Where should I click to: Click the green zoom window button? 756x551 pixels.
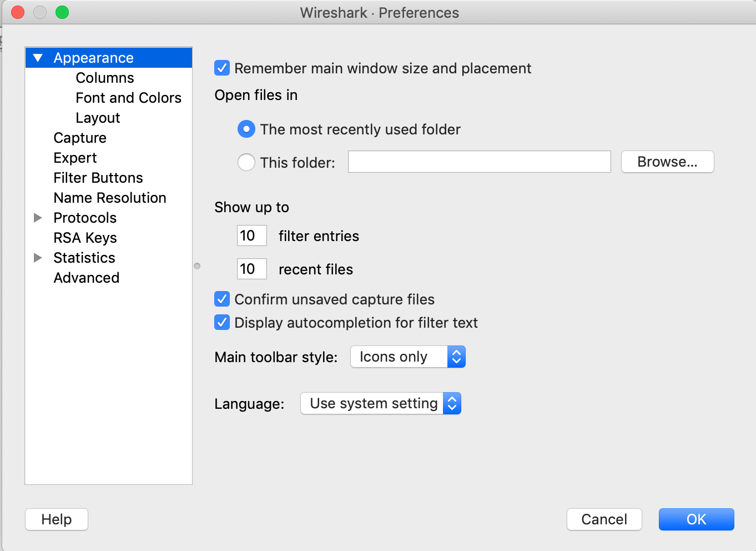coord(62,12)
